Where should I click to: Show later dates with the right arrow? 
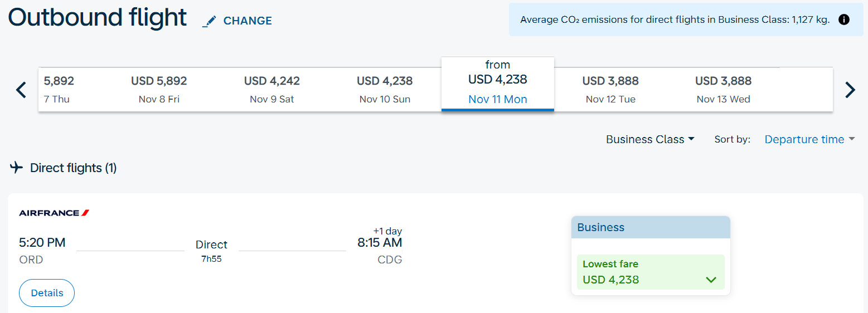pos(850,90)
